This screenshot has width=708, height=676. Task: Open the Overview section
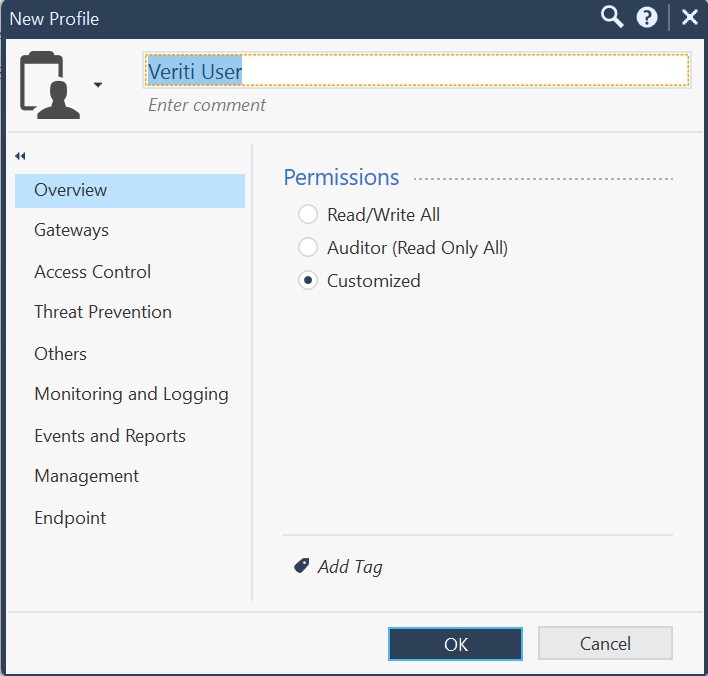click(x=71, y=190)
